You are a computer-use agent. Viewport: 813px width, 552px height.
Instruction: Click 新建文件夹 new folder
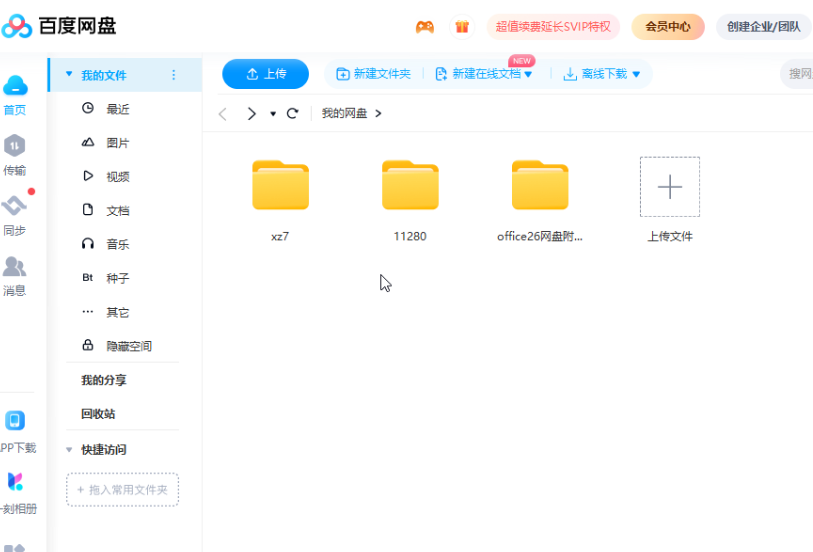tap(373, 74)
